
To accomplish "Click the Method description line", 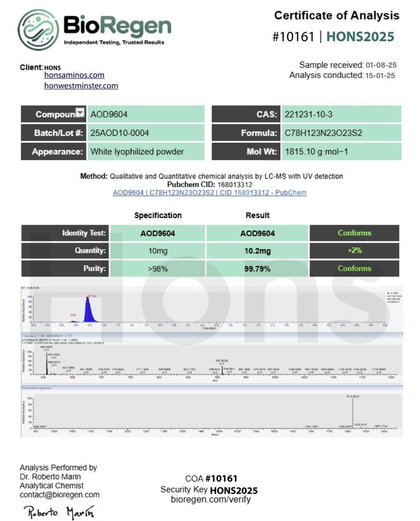I will point(212,176).
